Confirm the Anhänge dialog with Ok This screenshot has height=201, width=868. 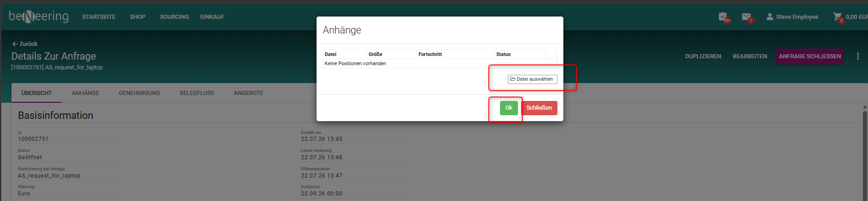click(509, 108)
